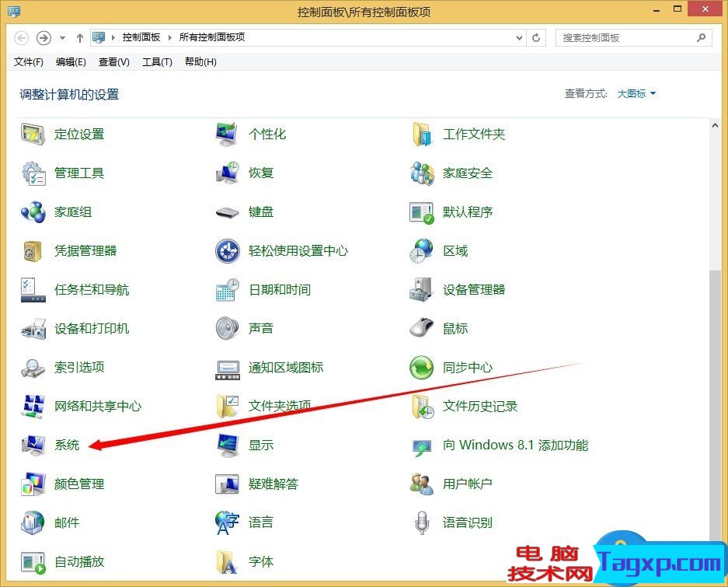Open the 家庭组 spheres icon
Image resolution: width=728 pixels, height=587 pixels.
click(33, 212)
